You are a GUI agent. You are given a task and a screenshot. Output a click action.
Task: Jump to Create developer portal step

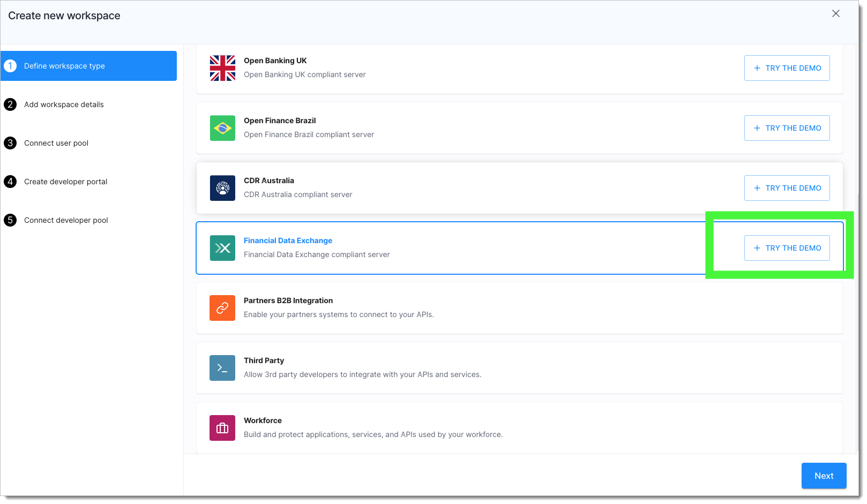click(65, 182)
